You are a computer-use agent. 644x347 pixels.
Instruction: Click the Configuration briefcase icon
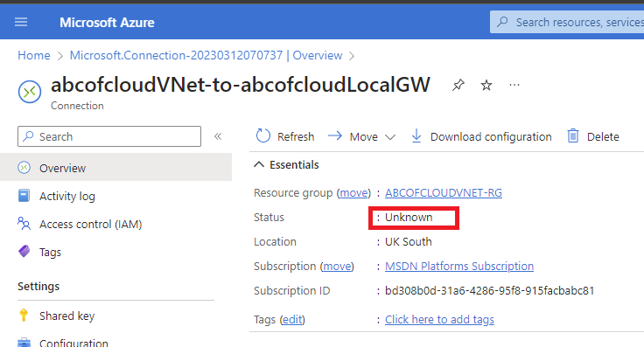click(x=24, y=343)
